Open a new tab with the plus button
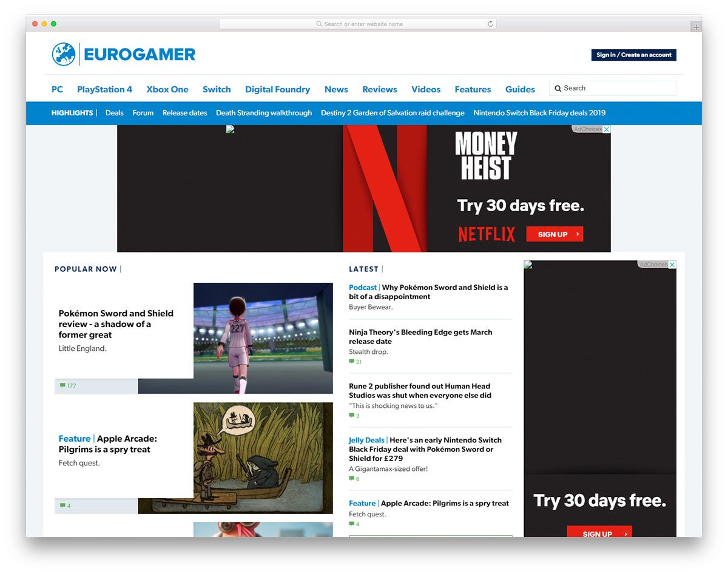Image resolution: width=728 pixels, height=574 pixels. (696, 27)
